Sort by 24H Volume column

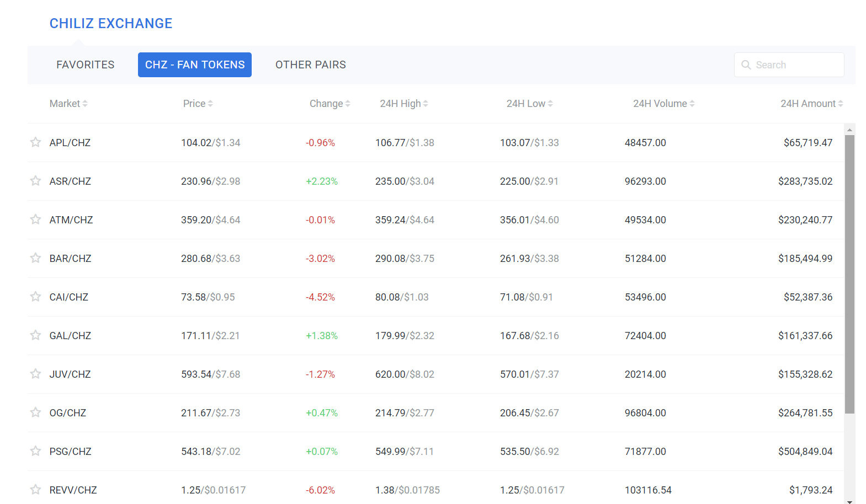point(664,104)
